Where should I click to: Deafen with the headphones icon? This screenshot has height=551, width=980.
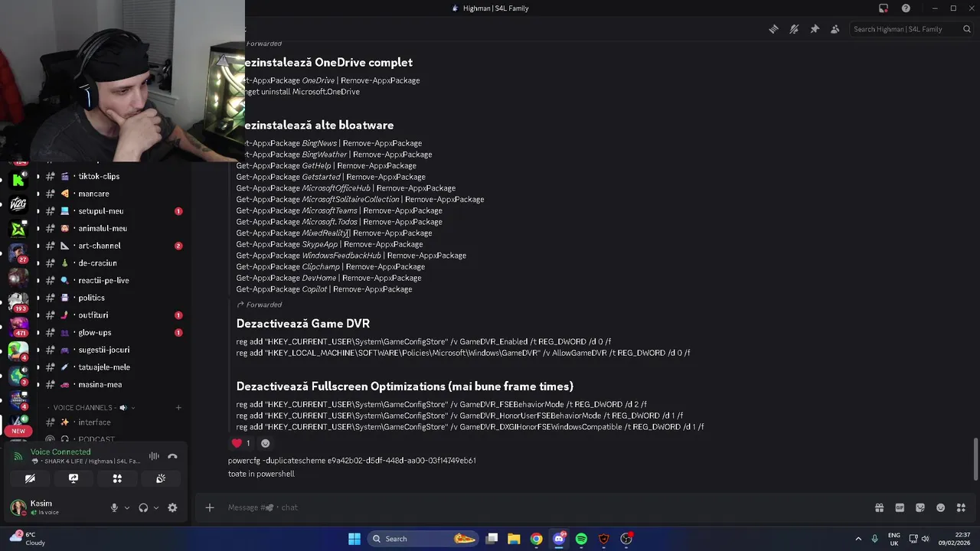[x=143, y=507]
